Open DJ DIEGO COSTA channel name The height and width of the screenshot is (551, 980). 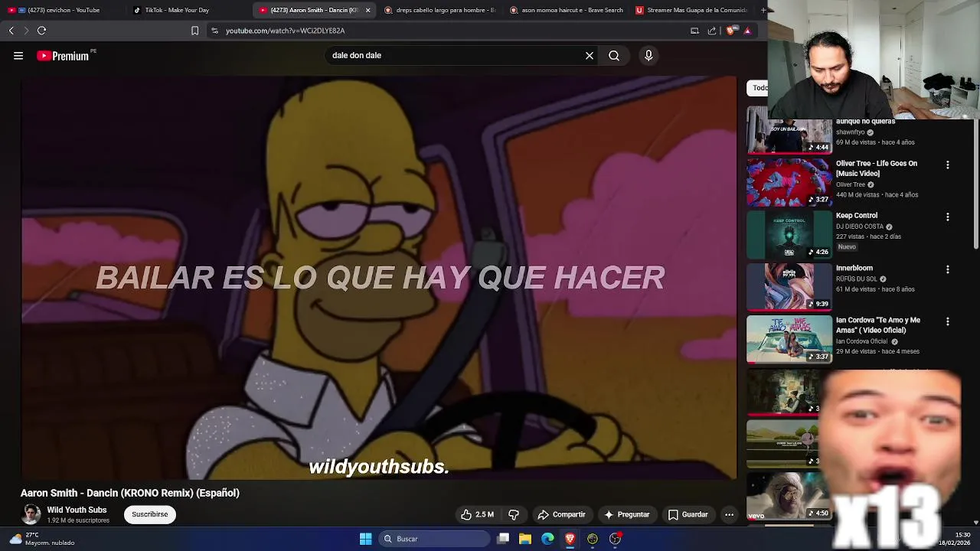pos(860,227)
